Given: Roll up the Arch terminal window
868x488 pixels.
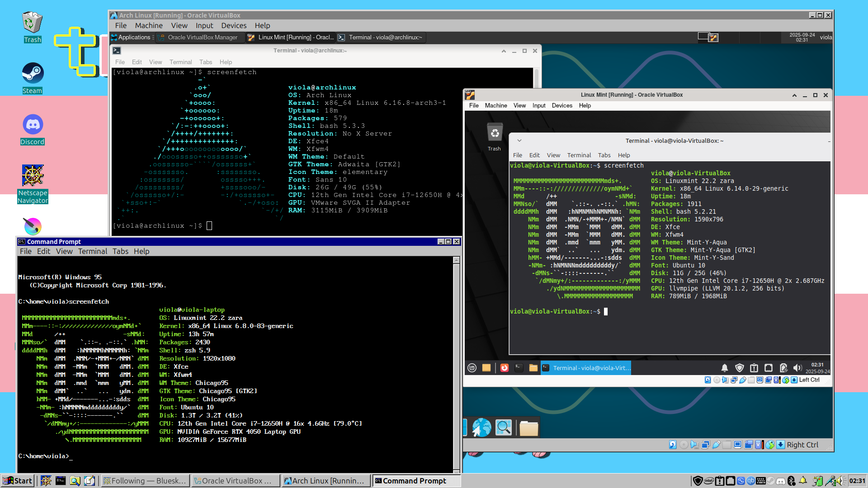Looking at the screenshot, I should [x=504, y=51].
